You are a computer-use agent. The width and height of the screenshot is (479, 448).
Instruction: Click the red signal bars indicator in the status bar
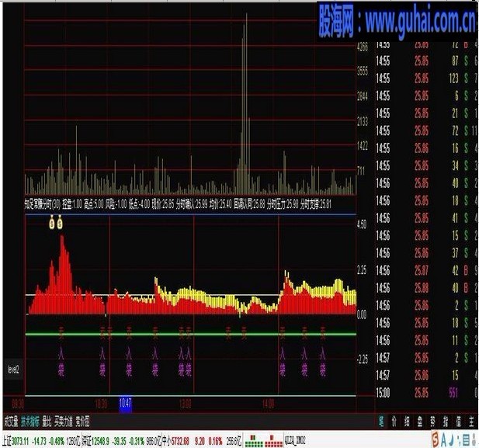(x=273, y=441)
